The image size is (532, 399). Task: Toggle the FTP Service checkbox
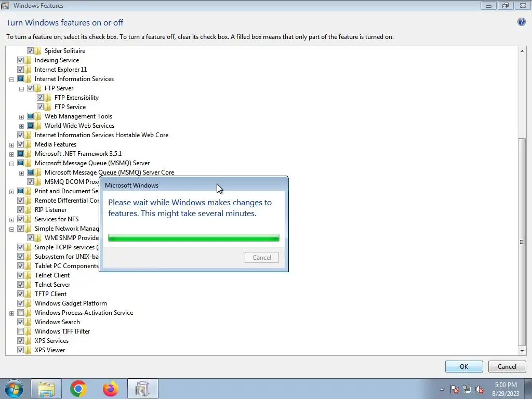(40, 107)
